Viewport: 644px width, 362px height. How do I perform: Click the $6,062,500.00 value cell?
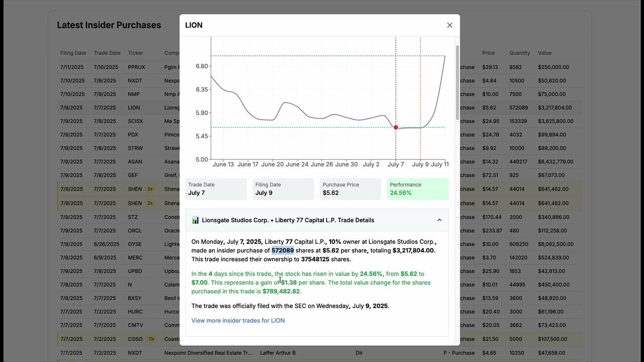[x=555, y=244]
